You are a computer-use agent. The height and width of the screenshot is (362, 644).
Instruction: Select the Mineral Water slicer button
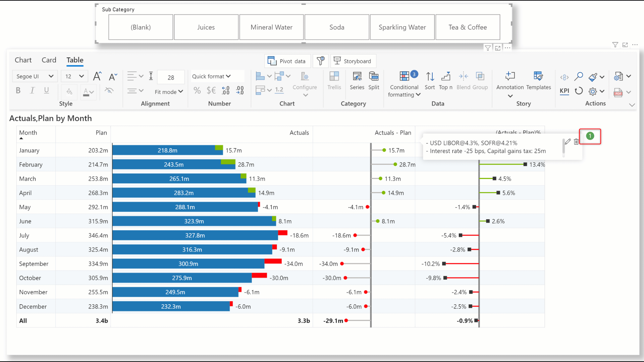(271, 27)
